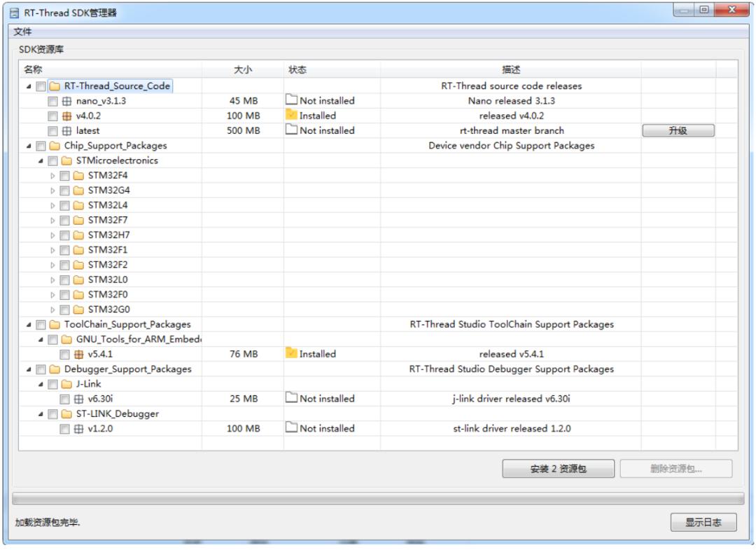The width and height of the screenshot is (756, 550).
Task: Select the J-Link v6.30i checkbox
Action: [64, 399]
